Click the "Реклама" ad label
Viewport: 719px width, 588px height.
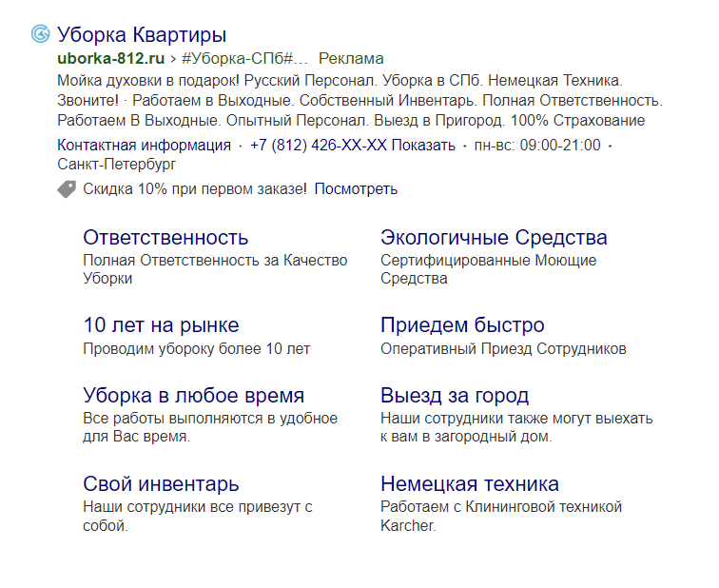tap(351, 59)
